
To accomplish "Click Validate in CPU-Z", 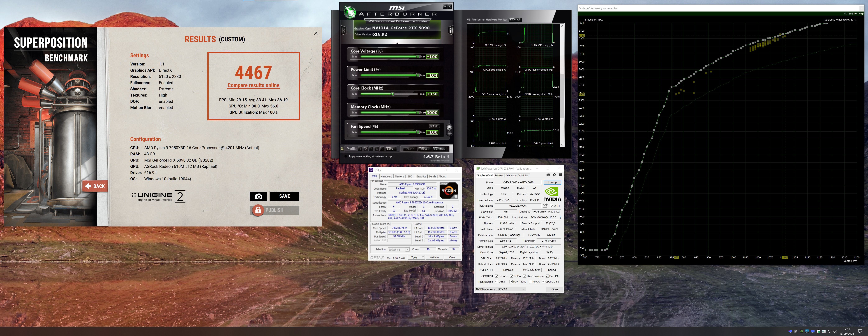I will pos(434,257).
